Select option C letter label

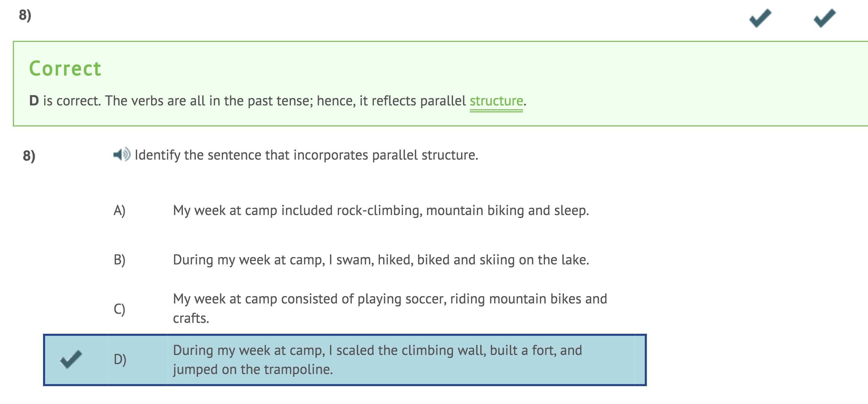click(x=119, y=309)
